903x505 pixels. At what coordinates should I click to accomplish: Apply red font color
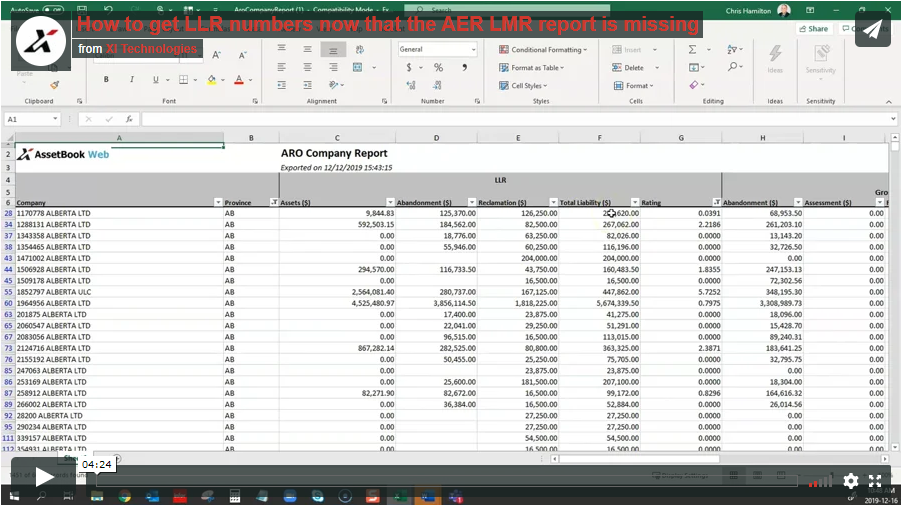pyautogui.click(x=238, y=79)
